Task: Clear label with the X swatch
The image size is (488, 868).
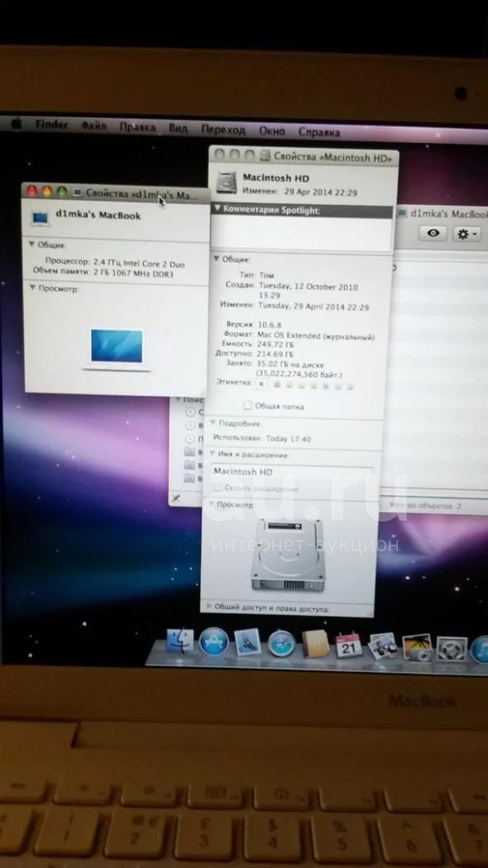Action: [x=261, y=384]
